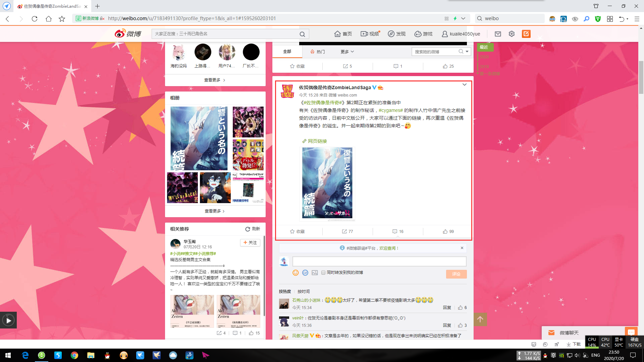Open kuaile4050yue profile link
The height and width of the screenshot is (362, 644).
pos(461,34)
